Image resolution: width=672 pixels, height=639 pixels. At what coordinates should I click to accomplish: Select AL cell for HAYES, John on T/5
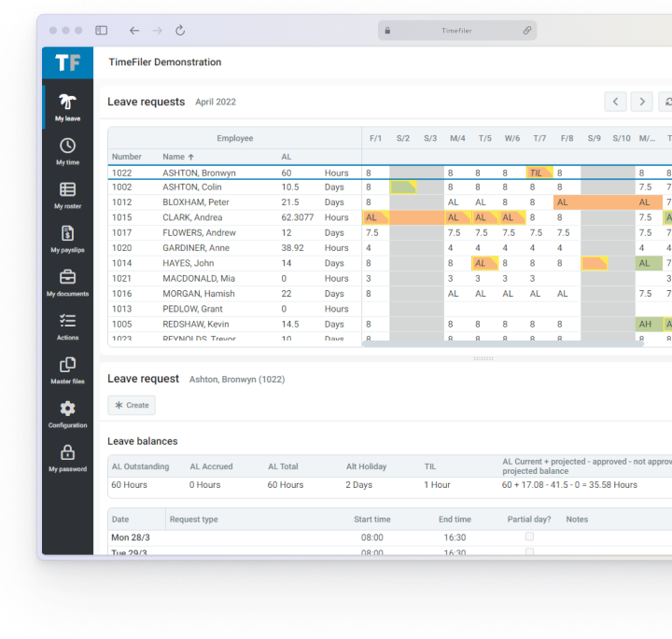click(485, 263)
